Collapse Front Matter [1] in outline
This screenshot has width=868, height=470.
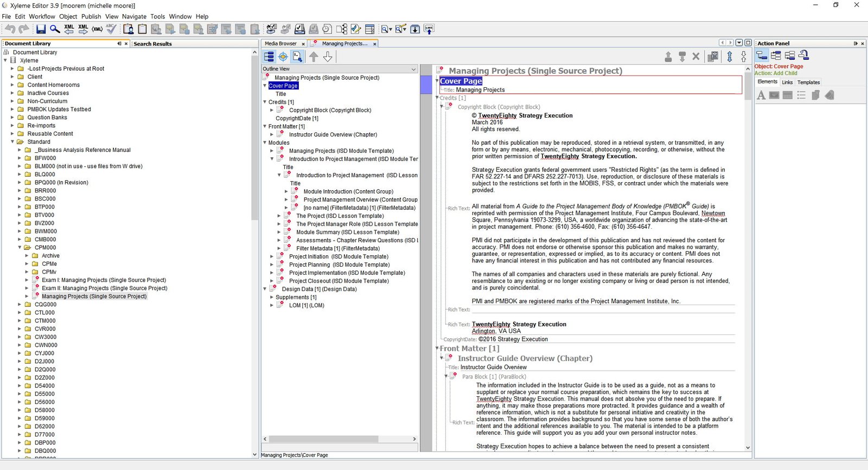click(x=265, y=126)
